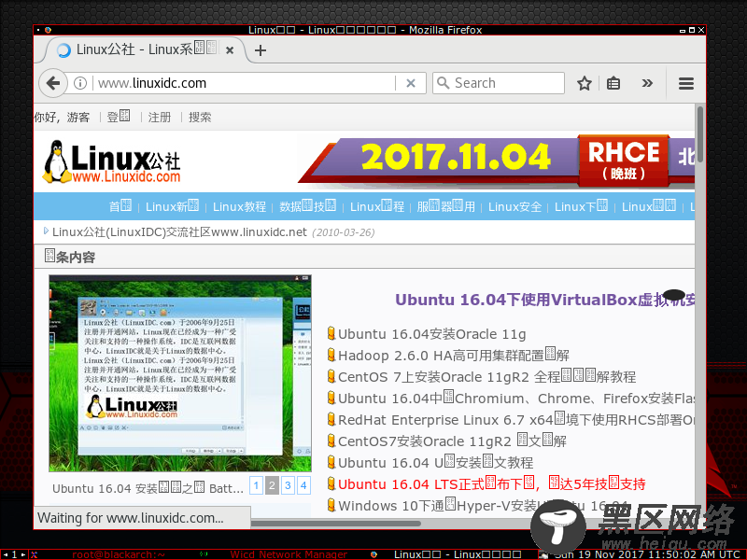
Task: Switch to root@blackarch terminal in taskbar
Action: click(119, 554)
